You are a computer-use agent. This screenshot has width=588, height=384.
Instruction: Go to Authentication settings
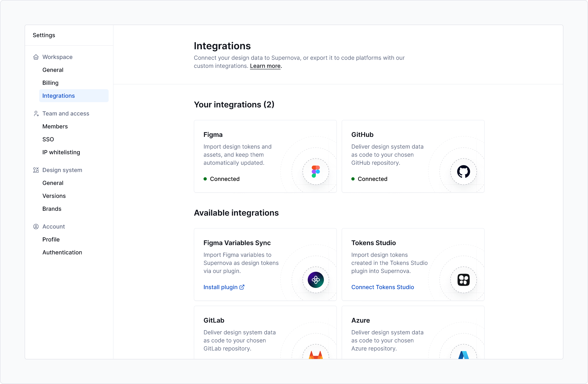click(62, 252)
